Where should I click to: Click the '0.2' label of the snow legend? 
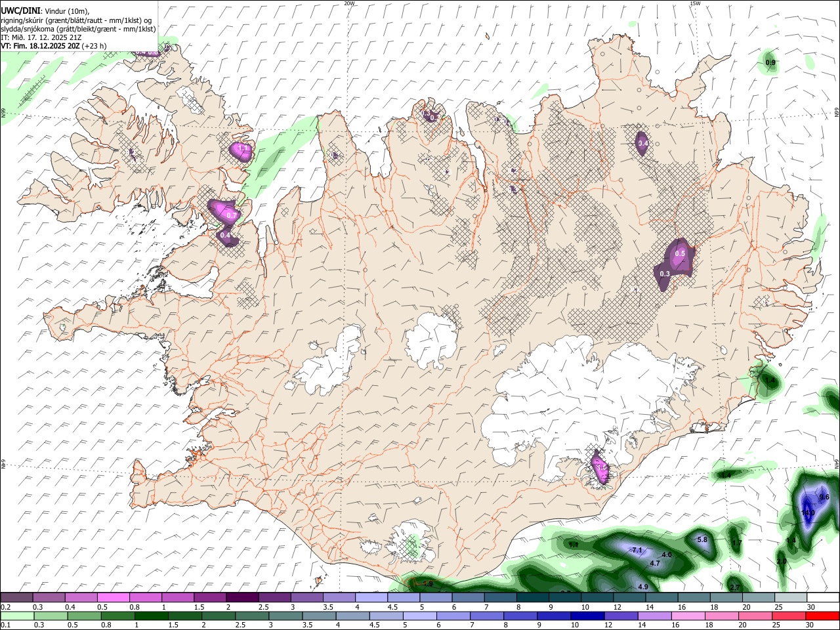[x=5, y=606]
